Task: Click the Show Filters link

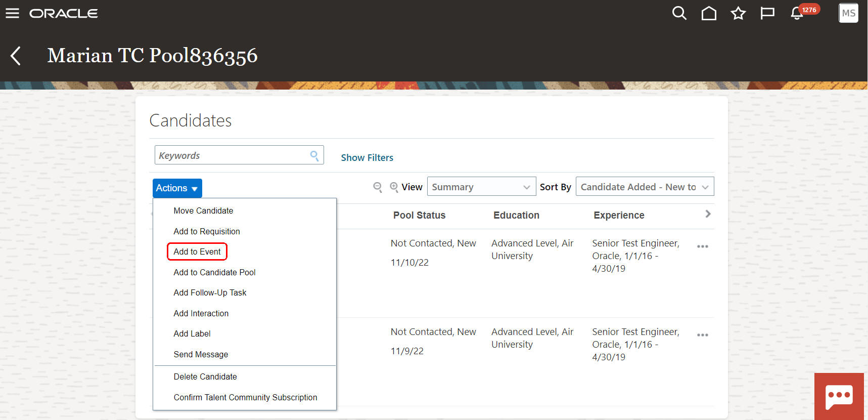Action: point(367,157)
